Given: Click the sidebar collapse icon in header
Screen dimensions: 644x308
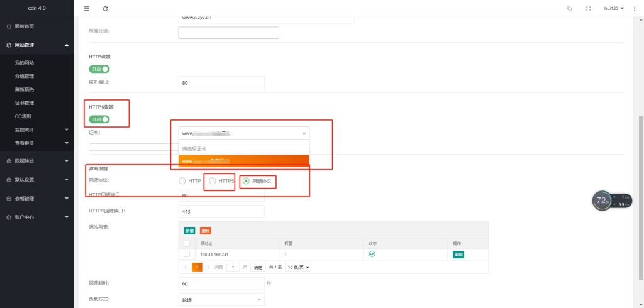Looking at the screenshot, I should click(x=87, y=8).
